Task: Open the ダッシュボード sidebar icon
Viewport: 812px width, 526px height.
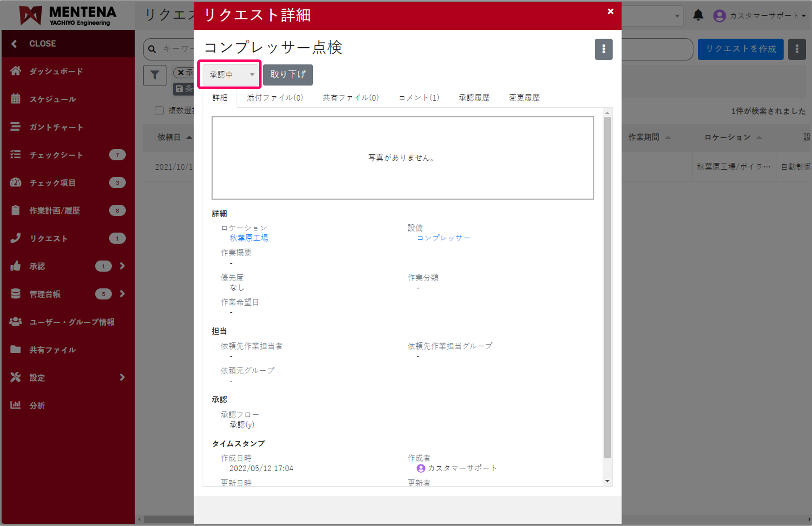Action: [x=16, y=71]
